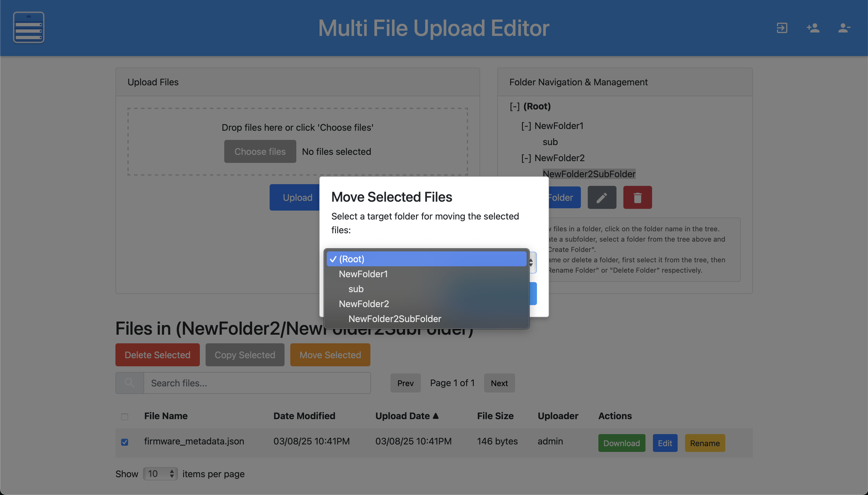The image size is (868, 495).
Task: Pick the sub option in dropdown
Action: pos(356,289)
